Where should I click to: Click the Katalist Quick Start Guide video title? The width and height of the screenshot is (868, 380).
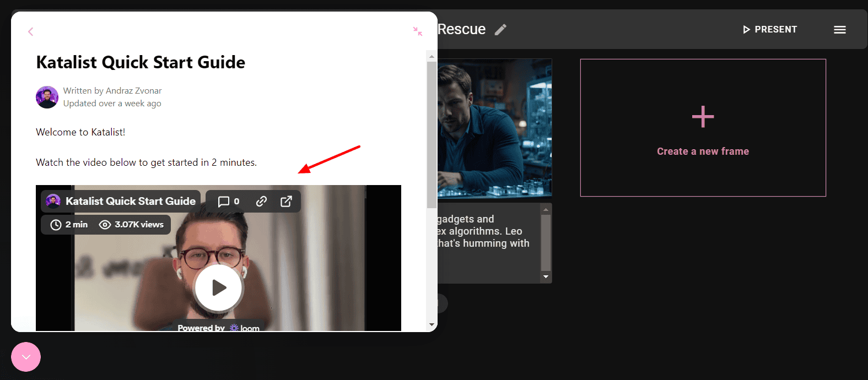tap(131, 202)
